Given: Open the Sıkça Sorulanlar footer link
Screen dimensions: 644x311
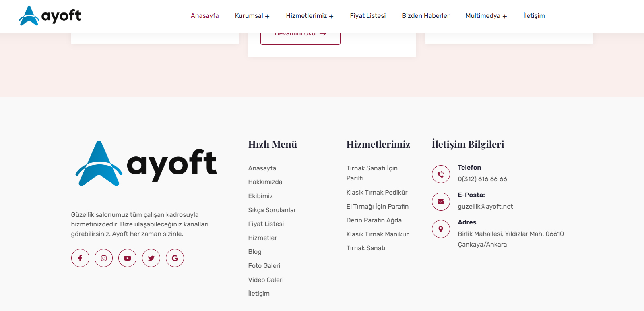Looking at the screenshot, I should (272, 210).
